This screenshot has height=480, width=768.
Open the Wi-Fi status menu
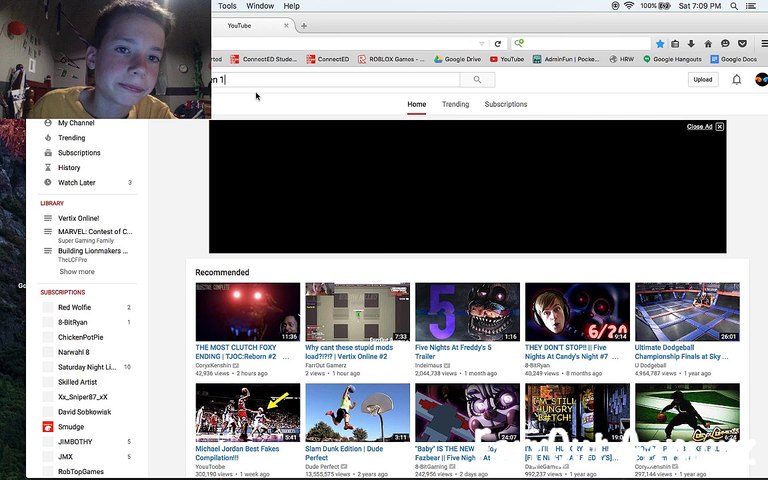[x=629, y=5]
